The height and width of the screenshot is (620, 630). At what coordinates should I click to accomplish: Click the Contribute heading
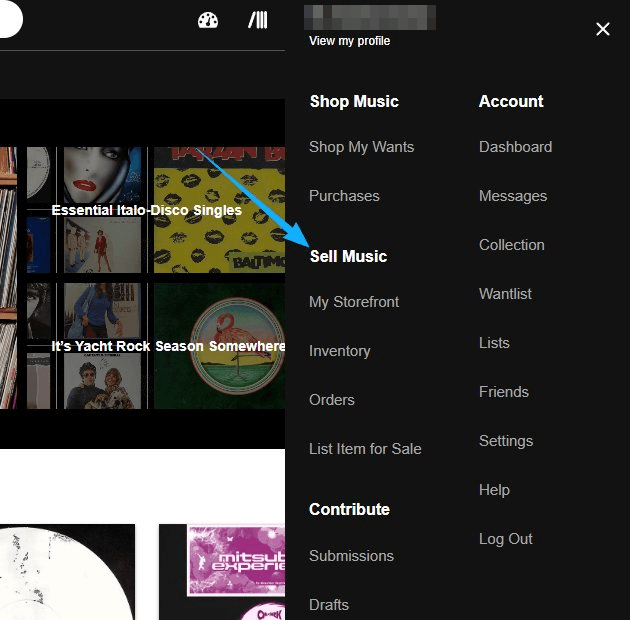coord(349,510)
